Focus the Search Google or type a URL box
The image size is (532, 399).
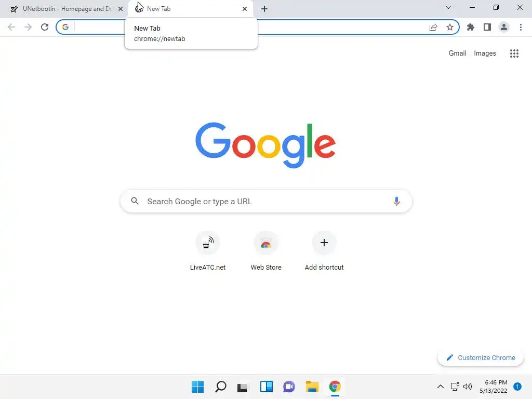pos(266,201)
